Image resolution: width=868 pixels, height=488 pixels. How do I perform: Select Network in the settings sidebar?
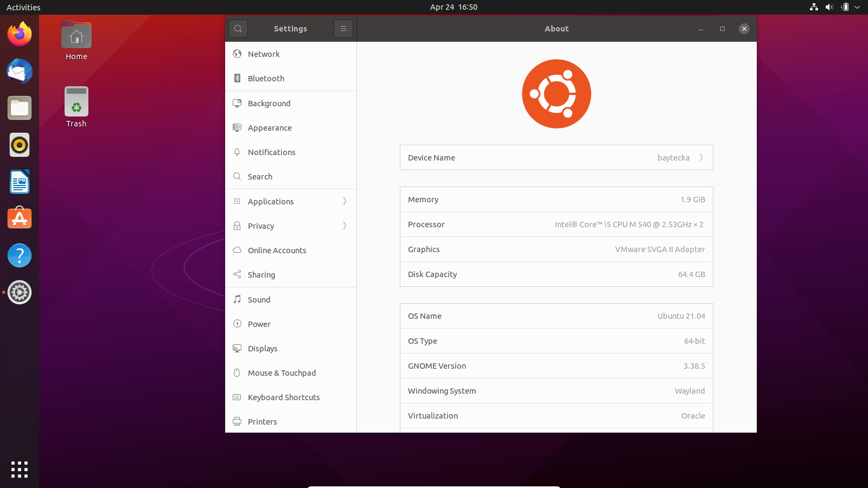tap(291, 54)
